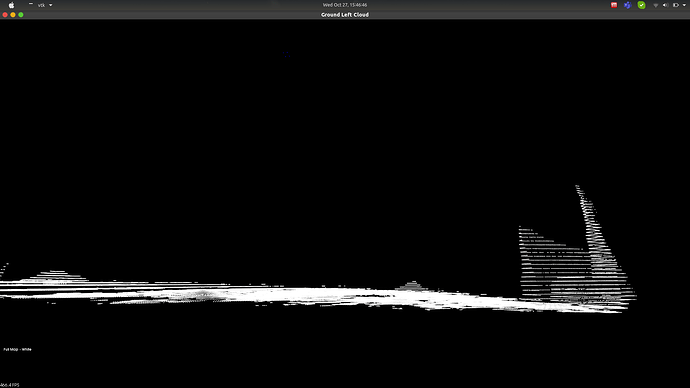Click the red tray indicator icon
The height and width of the screenshot is (388, 690).
pos(614,5)
